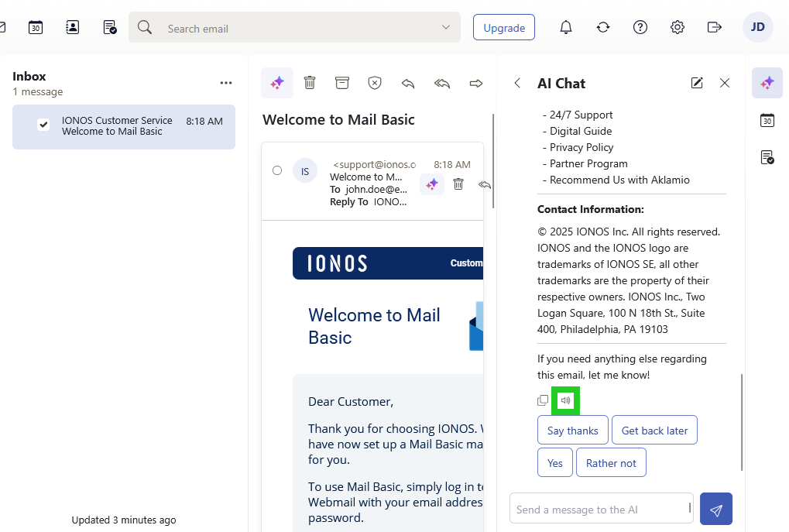This screenshot has height=532, width=789.
Task: Mark the email as spam with the shield icon
Action: [375, 82]
